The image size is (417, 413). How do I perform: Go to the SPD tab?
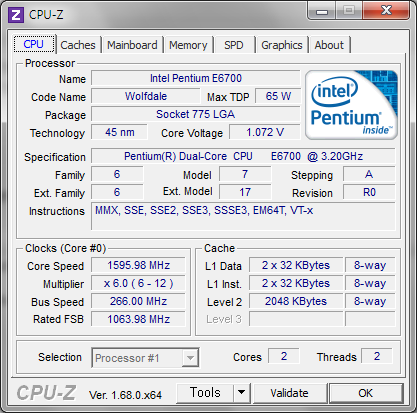click(x=234, y=45)
